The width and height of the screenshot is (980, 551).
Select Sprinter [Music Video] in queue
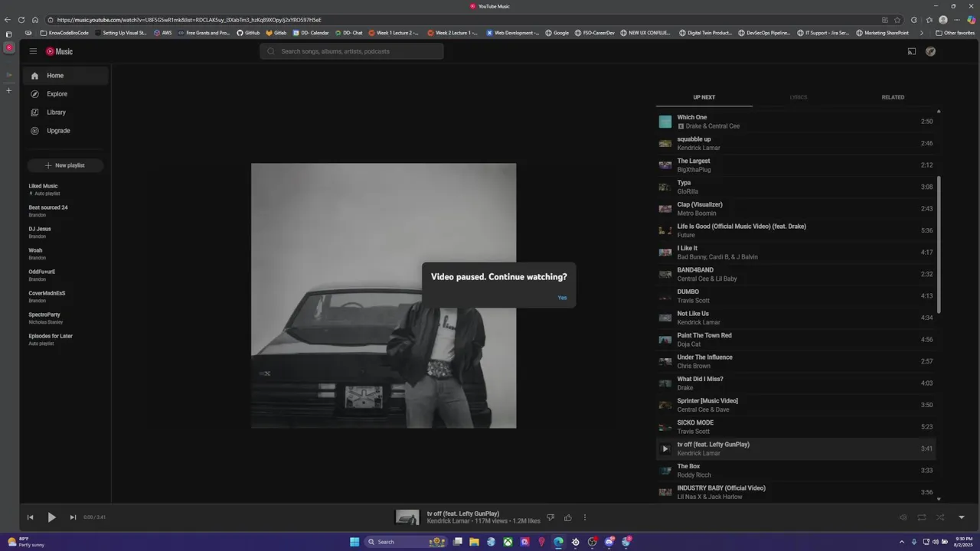(796, 405)
